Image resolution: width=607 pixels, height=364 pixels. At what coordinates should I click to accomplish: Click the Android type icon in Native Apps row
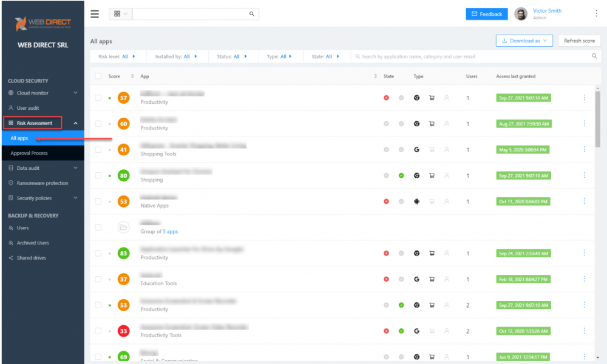416,201
